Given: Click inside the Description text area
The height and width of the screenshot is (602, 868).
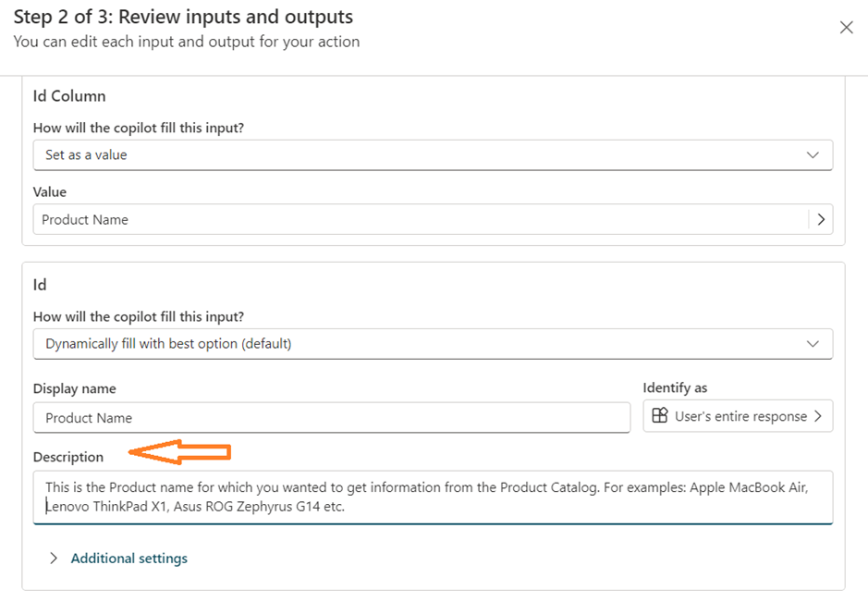Looking at the screenshot, I should tap(432, 497).
